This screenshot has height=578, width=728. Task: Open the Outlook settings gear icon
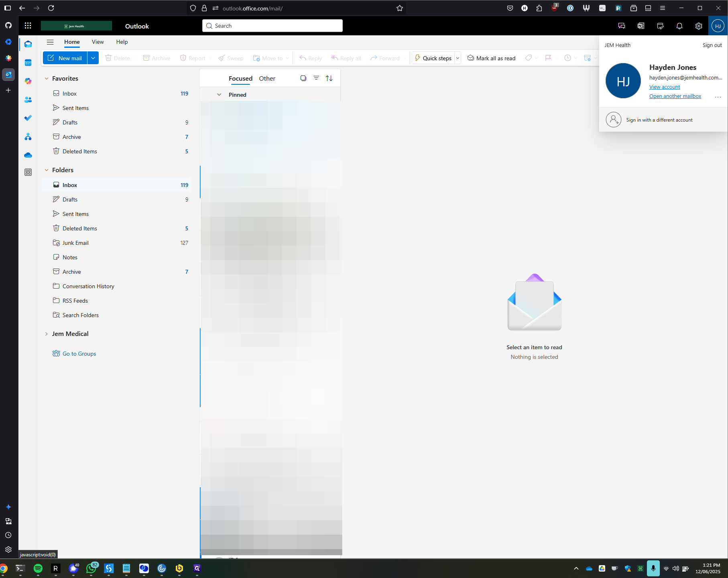(x=699, y=26)
